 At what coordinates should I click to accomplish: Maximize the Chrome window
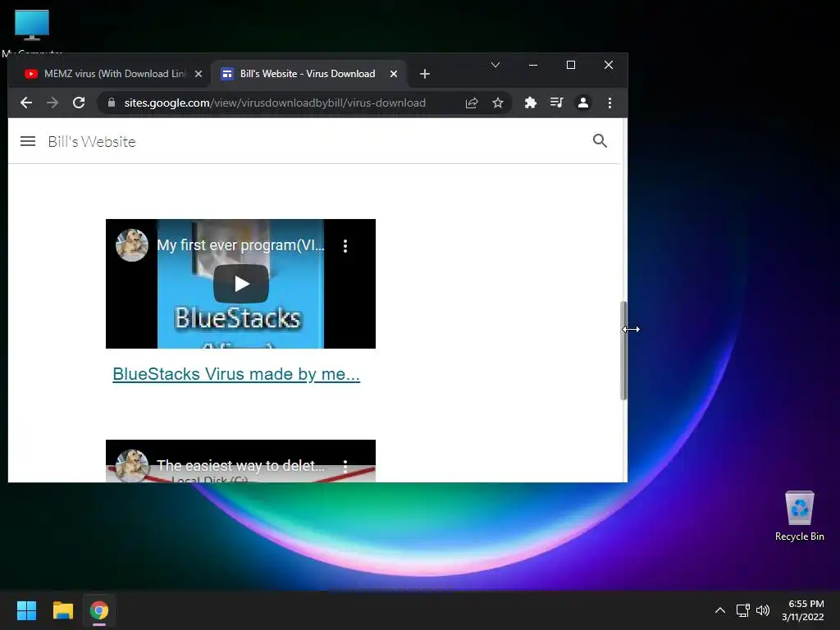(x=571, y=65)
